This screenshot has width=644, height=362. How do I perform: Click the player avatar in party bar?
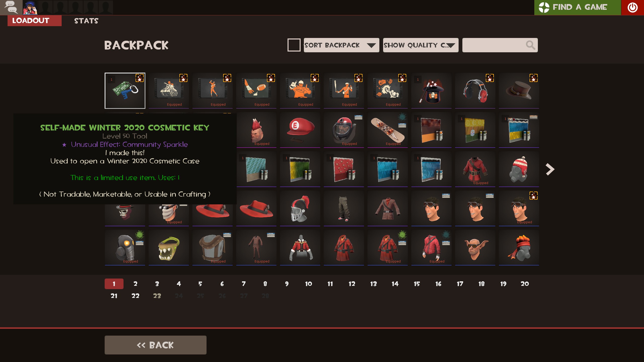[30, 7]
